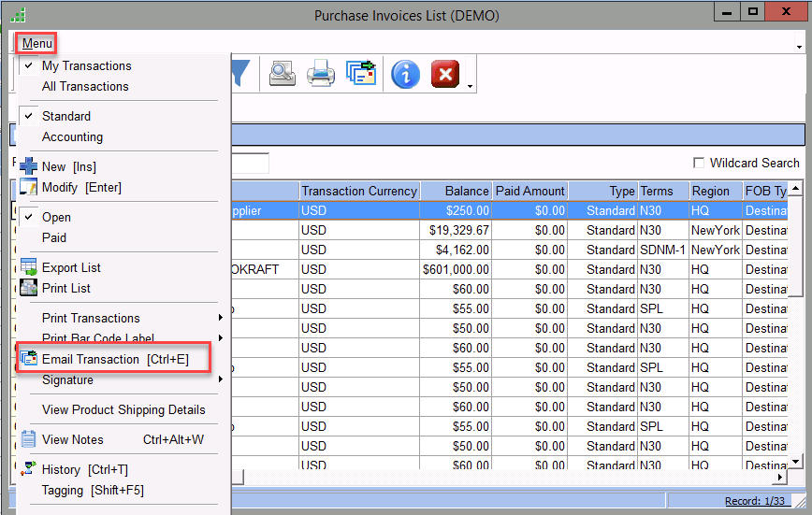The image size is (812, 515).
Task: Choose New [Ins] with plus icon
Action: [x=68, y=166]
